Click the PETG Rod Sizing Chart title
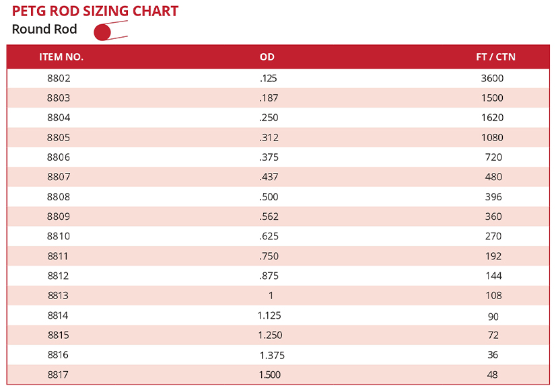556x392 pixels. click(x=95, y=11)
